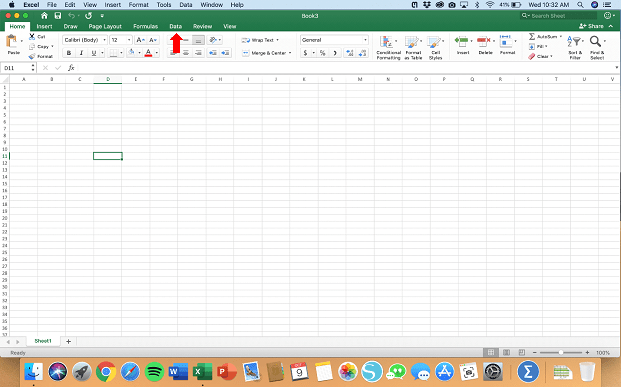Apply the red font color A swatch
Image resolution: width=621 pixels, height=388 pixels.
[149, 53]
